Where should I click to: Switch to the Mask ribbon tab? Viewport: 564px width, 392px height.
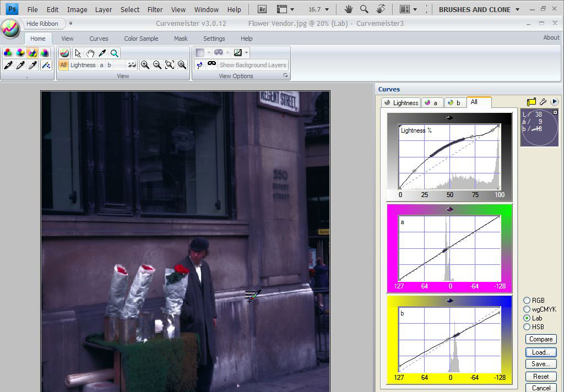point(181,39)
